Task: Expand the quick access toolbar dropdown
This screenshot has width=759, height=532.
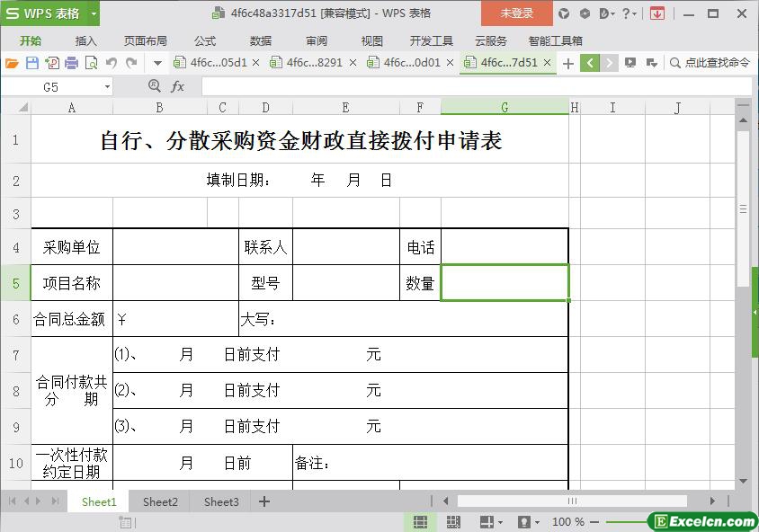Action: coord(157,63)
